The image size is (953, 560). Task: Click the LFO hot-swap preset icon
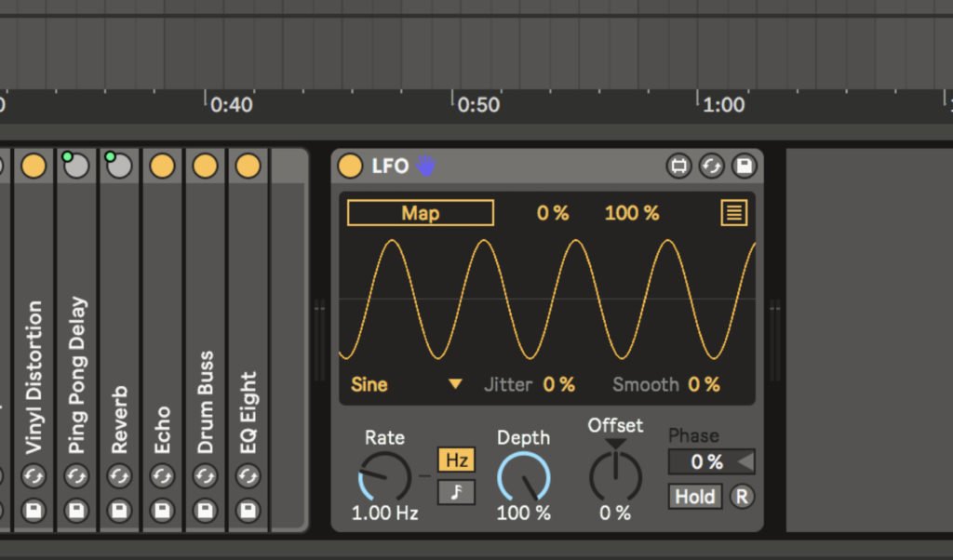coord(711,167)
